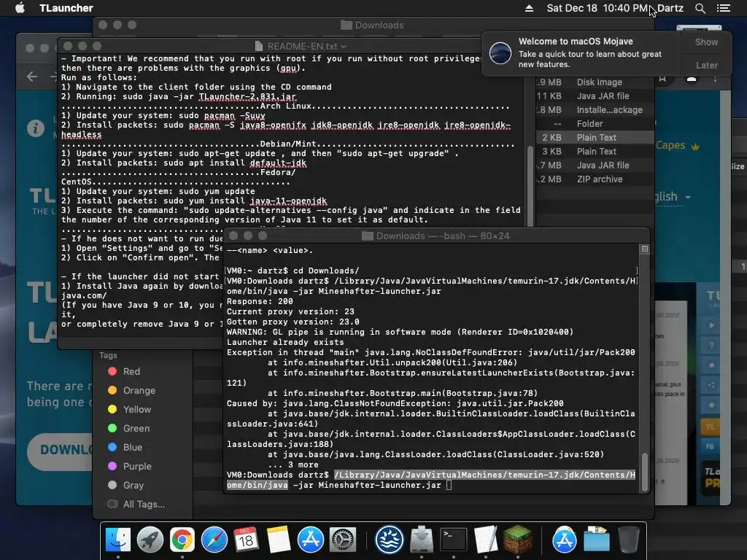This screenshot has width=747, height=560.
Task: Click the terminal command prompt cursor line
Action: point(431,480)
